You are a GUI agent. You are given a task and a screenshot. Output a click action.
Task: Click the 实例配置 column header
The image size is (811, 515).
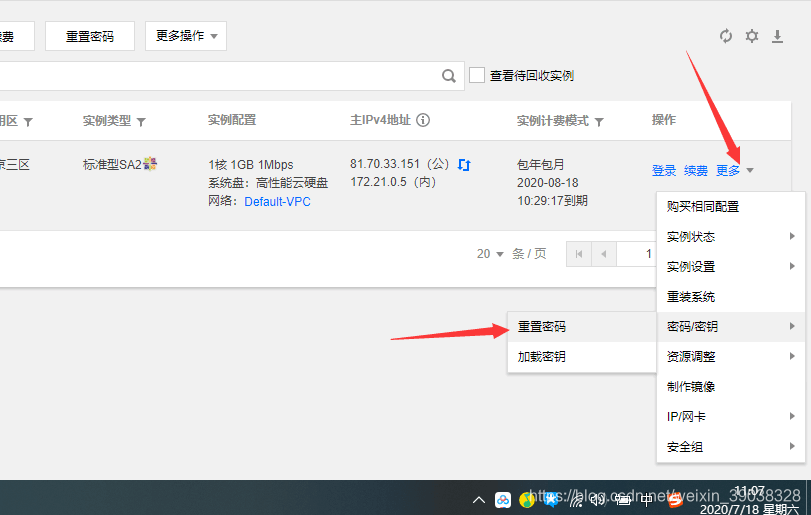pos(232,120)
